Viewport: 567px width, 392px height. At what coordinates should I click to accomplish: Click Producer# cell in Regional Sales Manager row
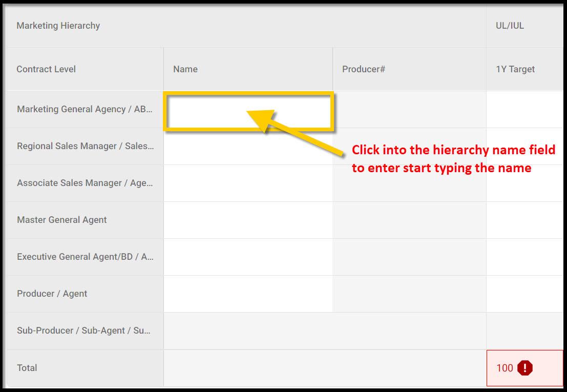409,147
